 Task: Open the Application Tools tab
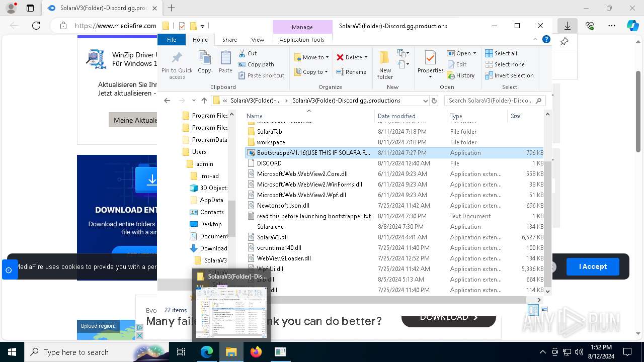302,40
